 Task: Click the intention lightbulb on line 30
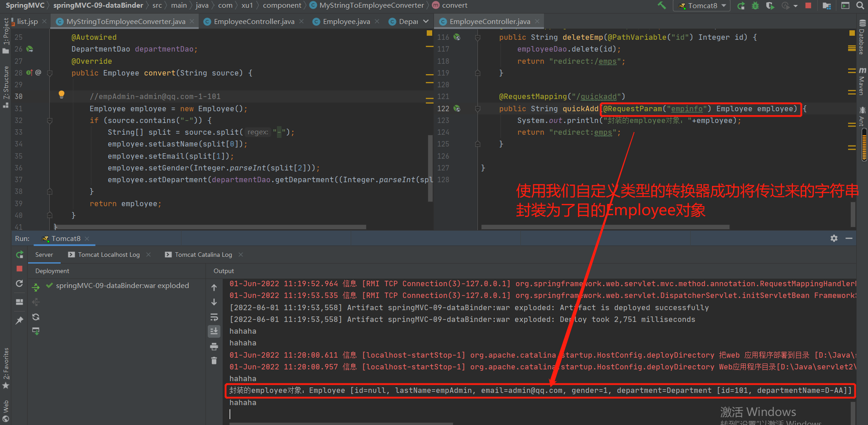(62, 94)
